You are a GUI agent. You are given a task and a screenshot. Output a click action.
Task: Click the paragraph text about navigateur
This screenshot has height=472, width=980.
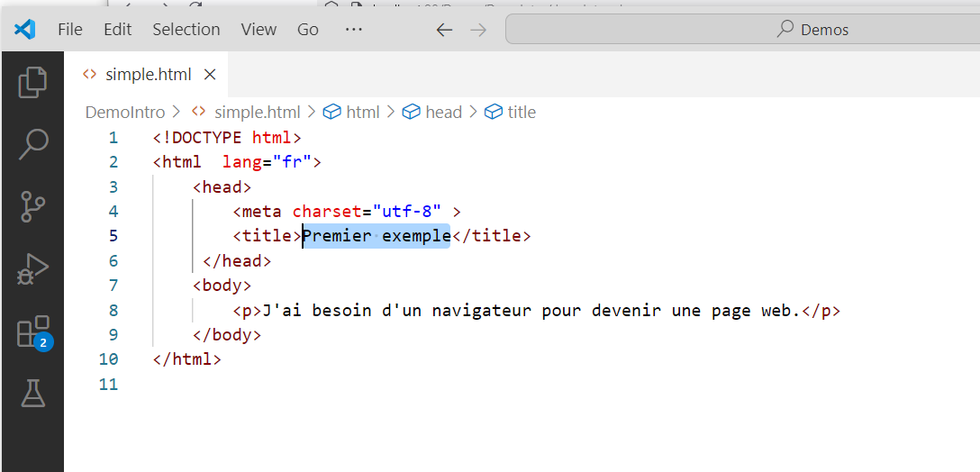click(x=531, y=310)
